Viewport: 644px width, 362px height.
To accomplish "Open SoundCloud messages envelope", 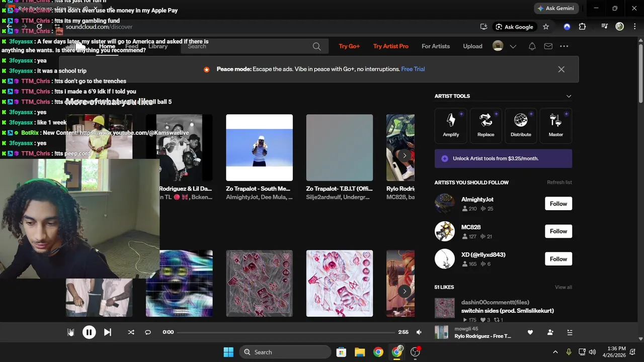I will coord(548,46).
